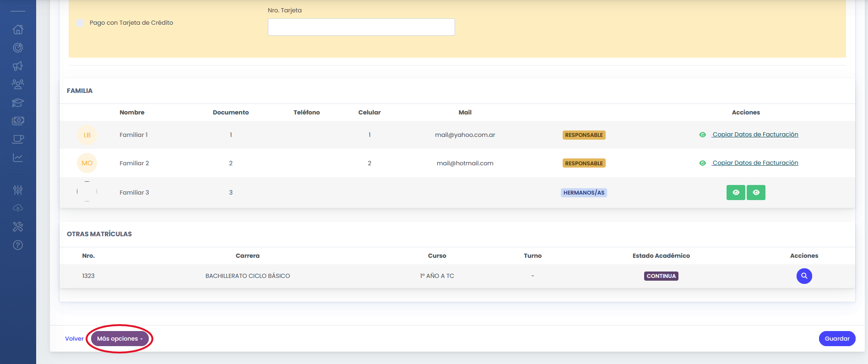The image size is (868, 364).
Task: Expand the Más opciones dropdown
Action: pyautogui.click(x=120, y=339)
